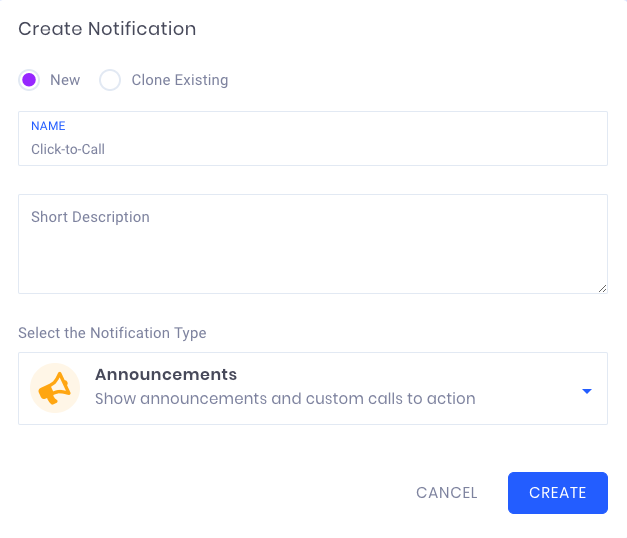Click the CREATE button
The width and height of the screenshot is (627, 538).
click(x=558, y=493)
